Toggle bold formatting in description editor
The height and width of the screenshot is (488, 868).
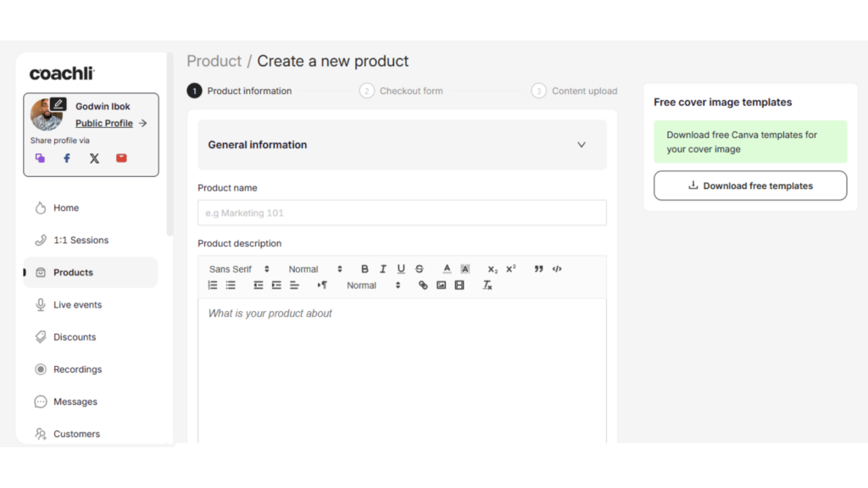tap(364, 269)
